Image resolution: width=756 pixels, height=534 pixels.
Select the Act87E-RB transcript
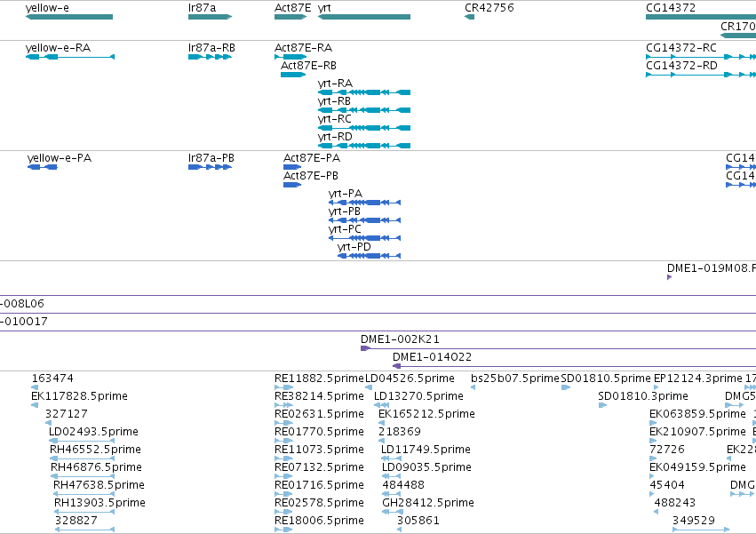pyautogui.click(x=293, y=75)
